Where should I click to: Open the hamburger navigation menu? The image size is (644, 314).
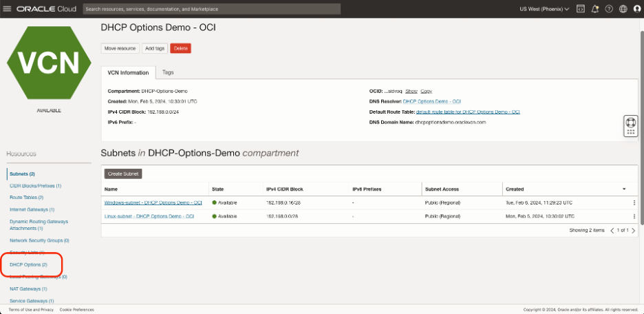click(8, 9)
